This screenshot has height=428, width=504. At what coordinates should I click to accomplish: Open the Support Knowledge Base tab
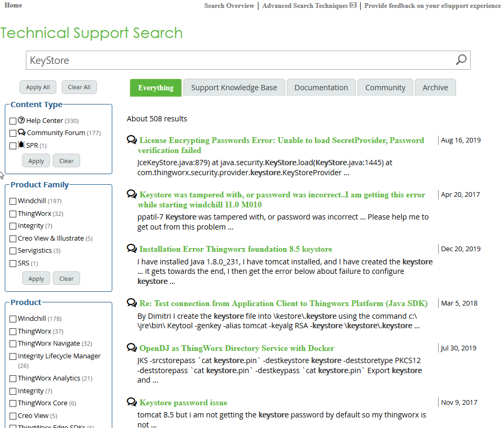[234, 87]
